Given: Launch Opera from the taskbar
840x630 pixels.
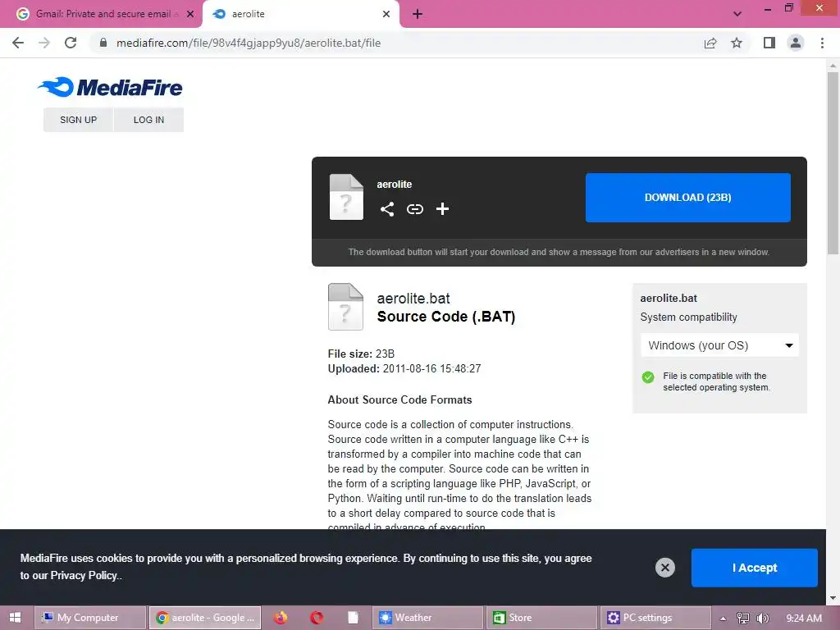Looking at the screenshot, I should coord(317,618).
